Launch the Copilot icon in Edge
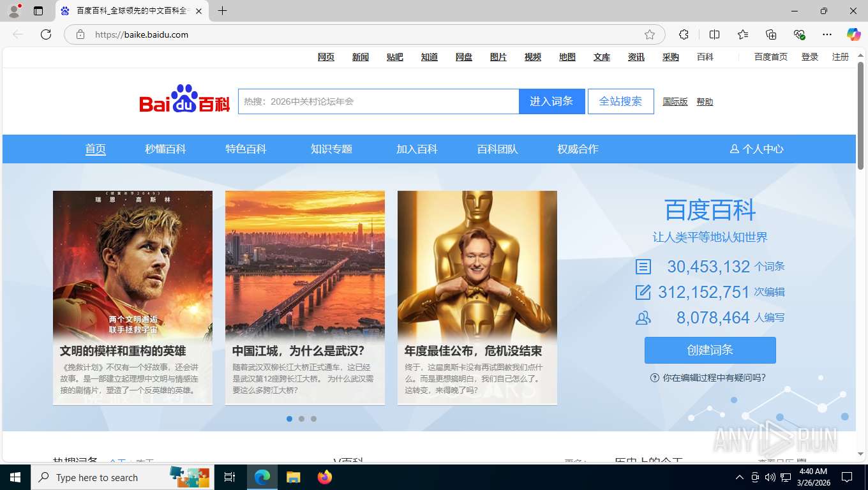 [853, 34]
